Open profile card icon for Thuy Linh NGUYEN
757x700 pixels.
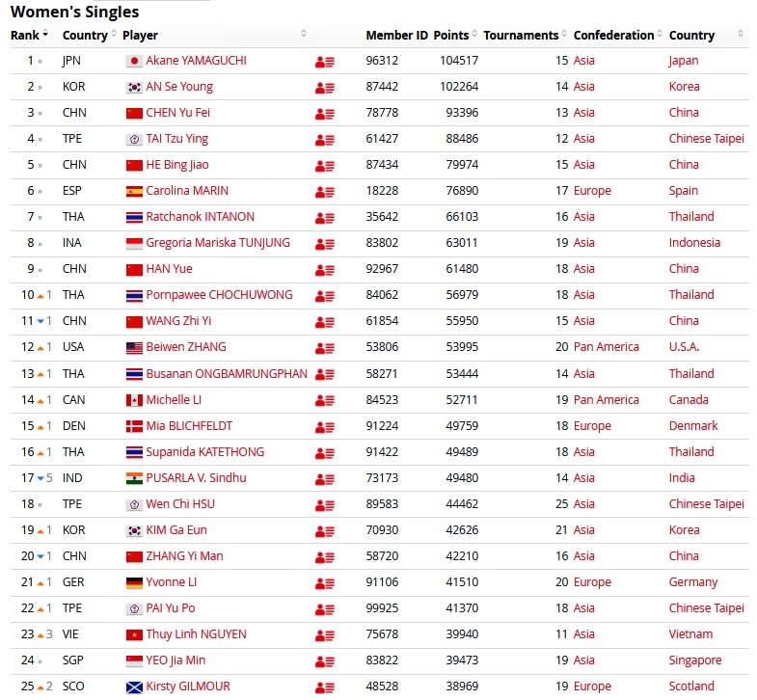[x=324, y=635]
